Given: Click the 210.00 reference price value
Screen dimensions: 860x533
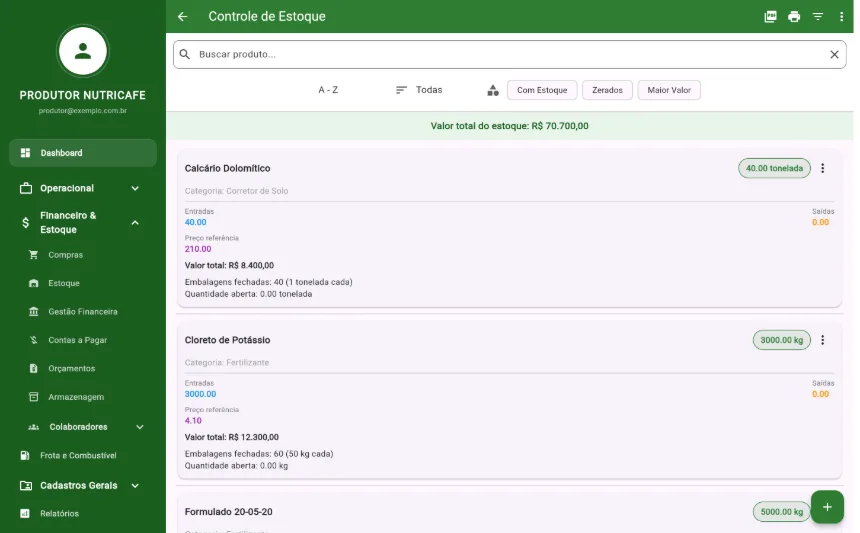Looking at the screenshot, I should pos(197,249).
